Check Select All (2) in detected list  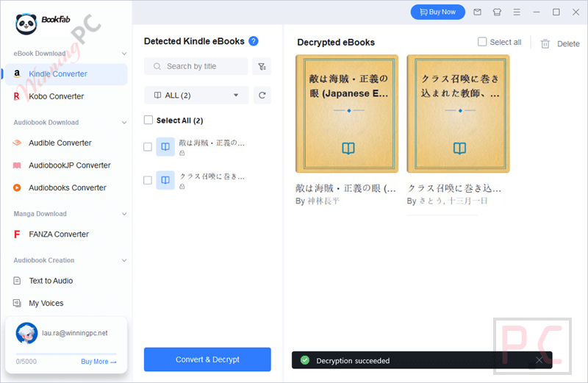click(x=148, y=120)
